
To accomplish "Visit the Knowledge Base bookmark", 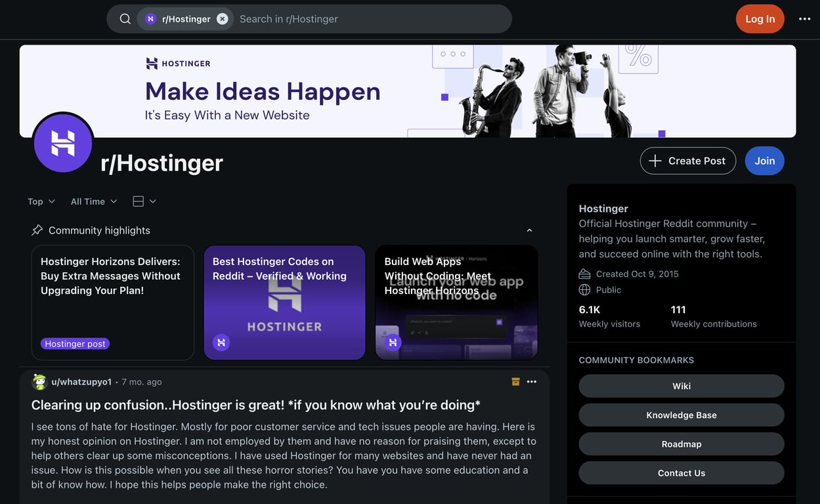I will (681, 415).
